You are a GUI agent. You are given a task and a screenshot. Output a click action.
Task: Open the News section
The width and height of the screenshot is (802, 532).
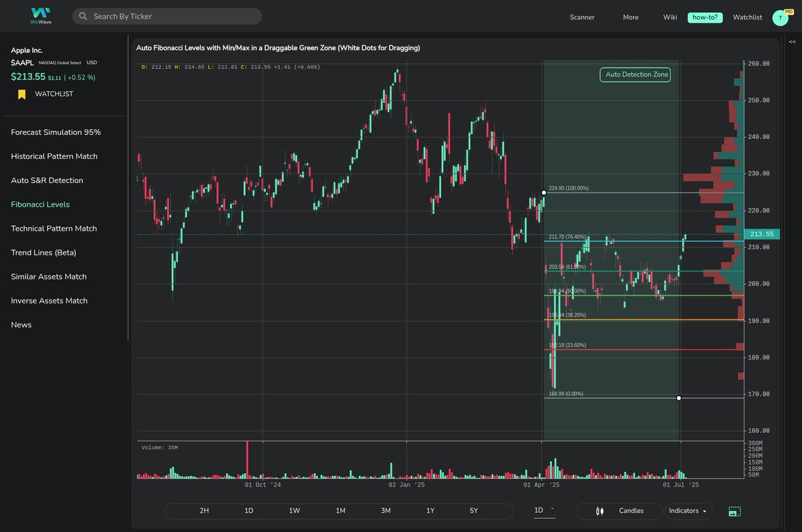pyautogui.click(x=21, y=325)
